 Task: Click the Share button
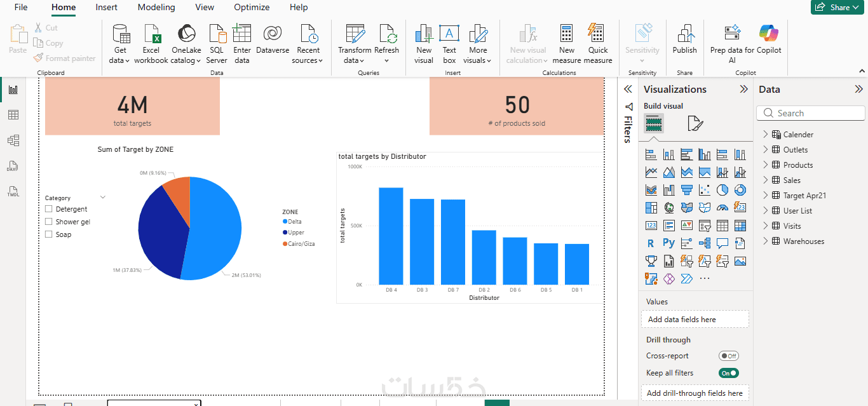click(x=839, y=7)
